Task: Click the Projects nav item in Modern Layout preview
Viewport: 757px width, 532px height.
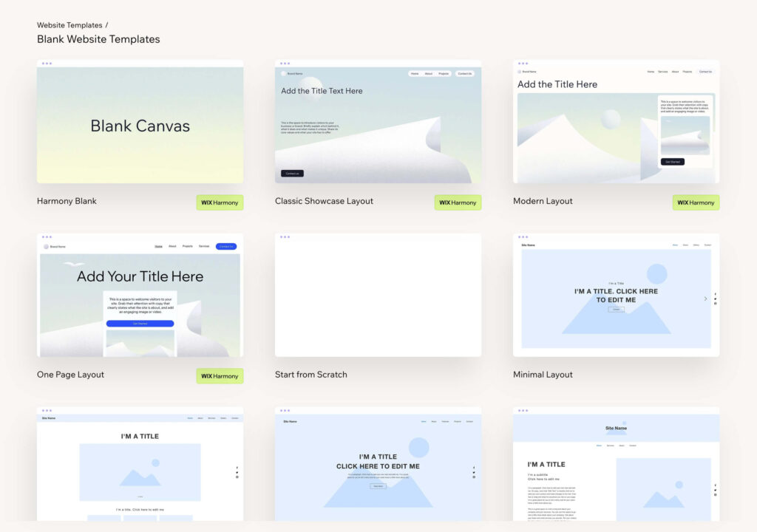Action: pyautogui.click(x=688, y=72)
